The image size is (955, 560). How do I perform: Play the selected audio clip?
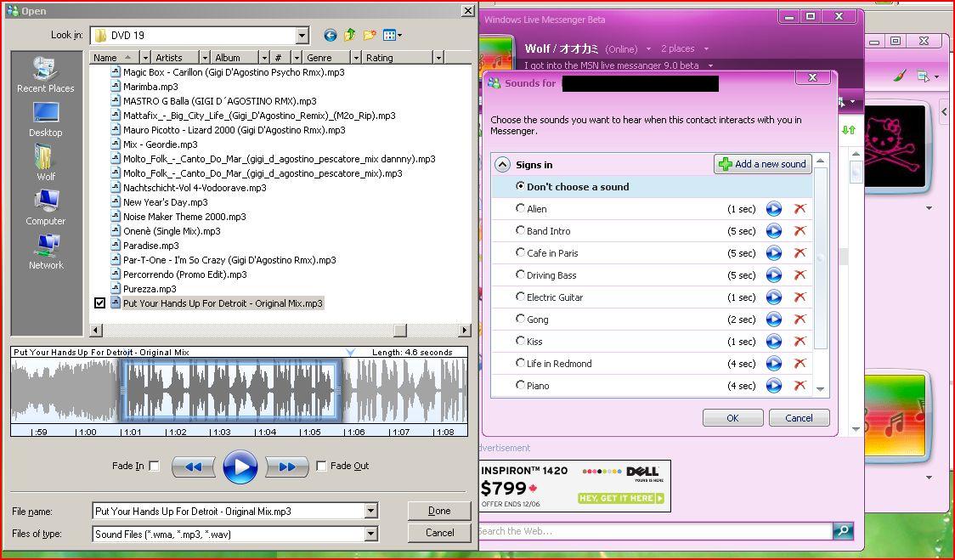tap(240, 467)
